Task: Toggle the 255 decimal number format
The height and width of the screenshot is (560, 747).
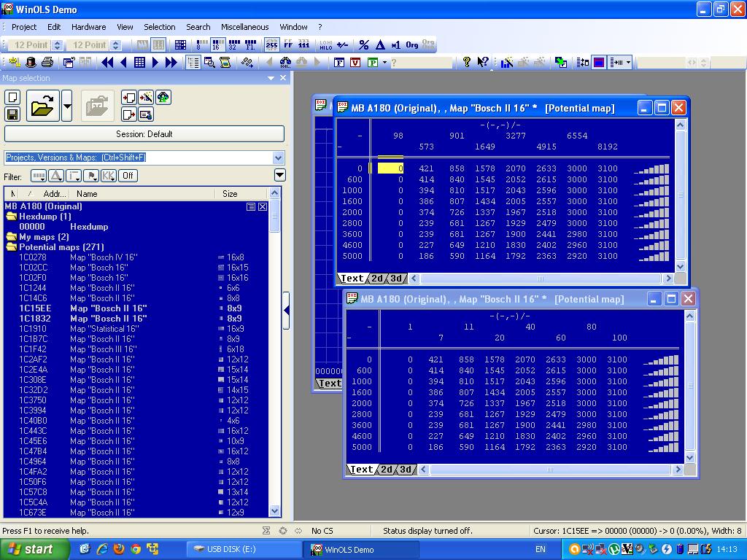Action: point(271,44)
